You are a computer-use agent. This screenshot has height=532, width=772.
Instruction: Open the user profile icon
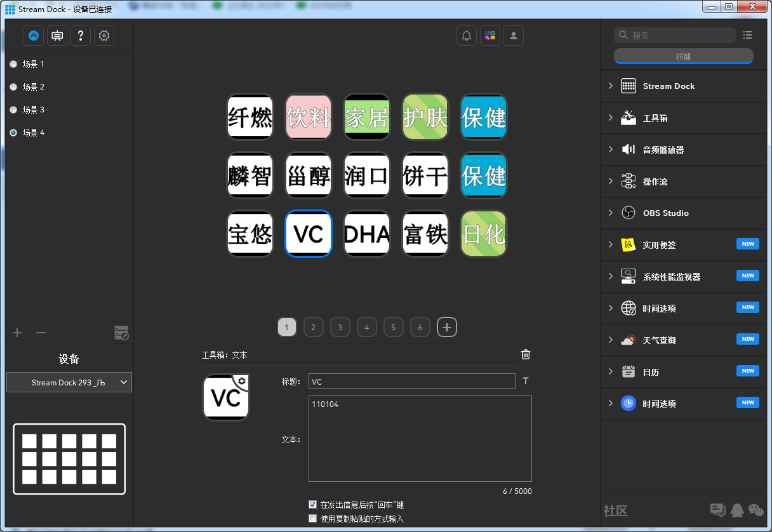[514, 36]
